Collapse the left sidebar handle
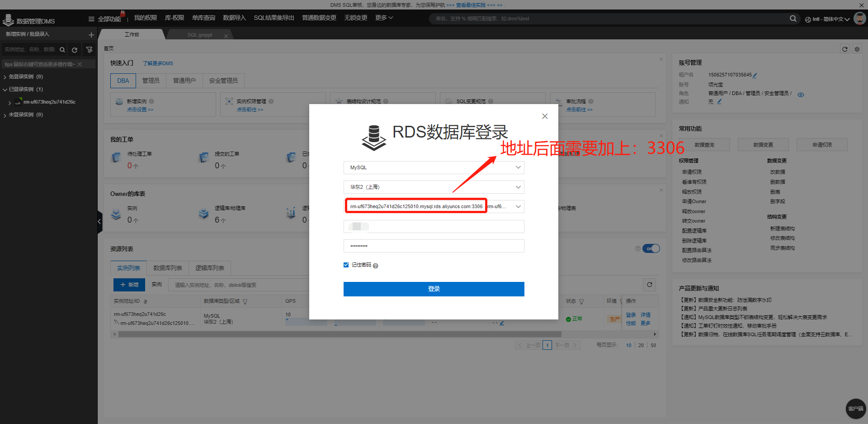868x424 pixels. [100, 221]
